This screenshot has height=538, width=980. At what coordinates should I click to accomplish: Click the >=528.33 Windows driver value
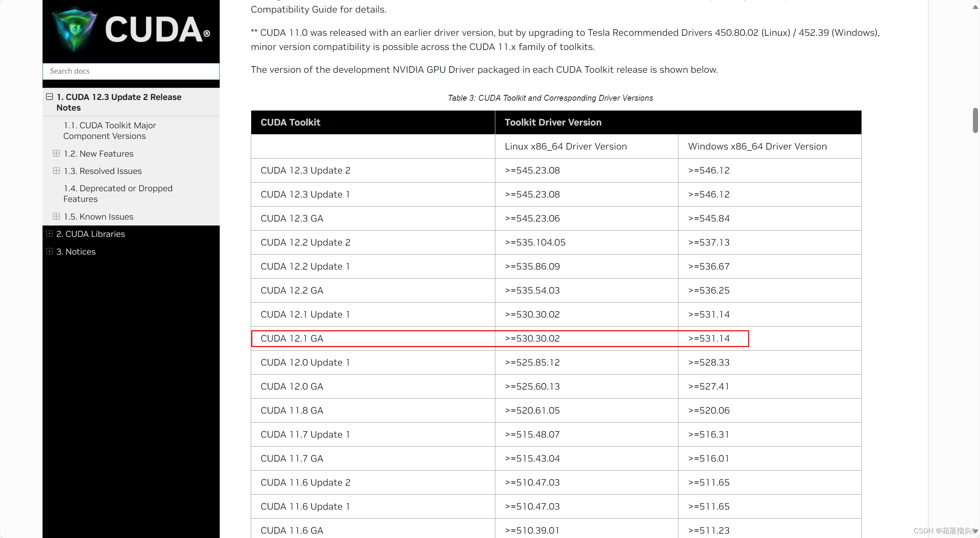pos(709,362)
